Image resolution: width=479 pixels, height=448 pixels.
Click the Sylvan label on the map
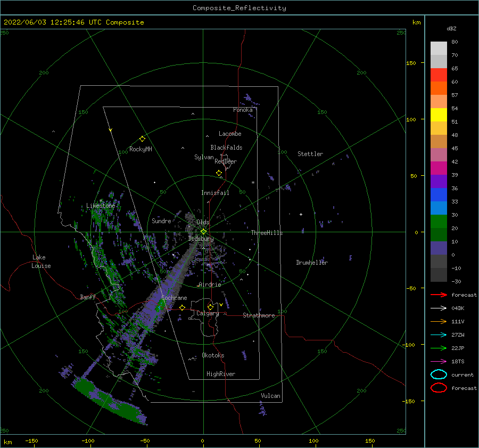(204, 157)
